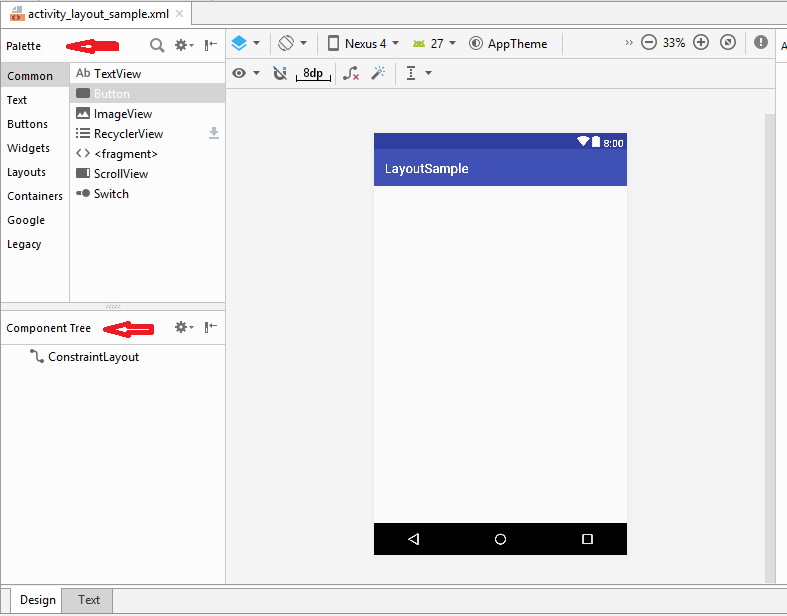
Task: Switch to the Text tab
Action: tap(89, 600)
